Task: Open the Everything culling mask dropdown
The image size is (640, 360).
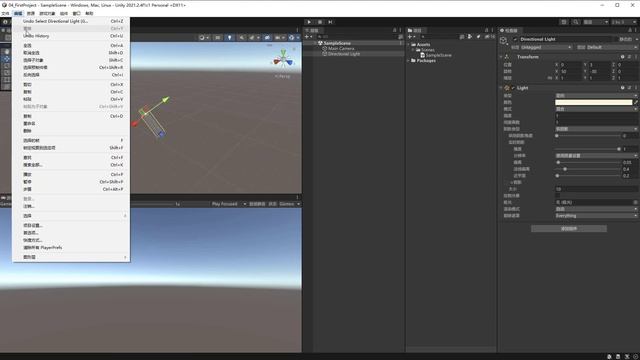Action: 596,216
